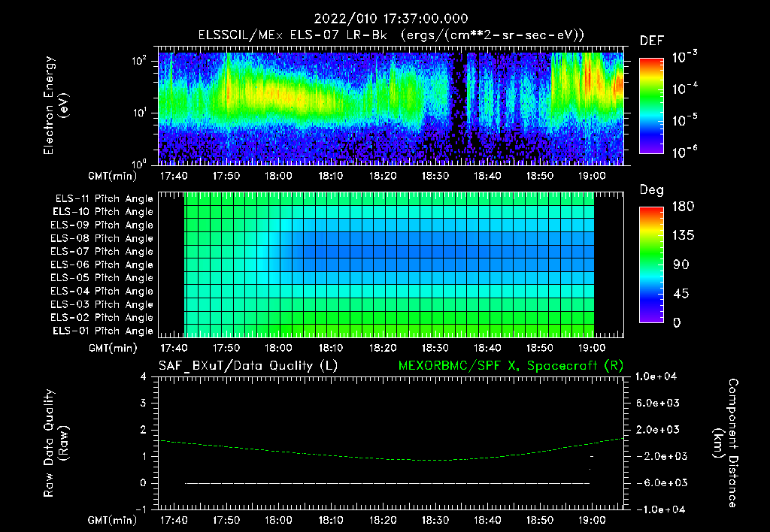Image resolution: width=770 pixels, height=532 pixels.
Task: Select the Component Distance (km) axis label
Action: (x=726, y=443)
